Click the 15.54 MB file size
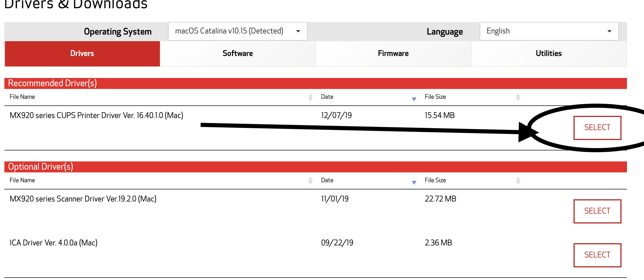 pyautogui.click(x=440, y=115)
